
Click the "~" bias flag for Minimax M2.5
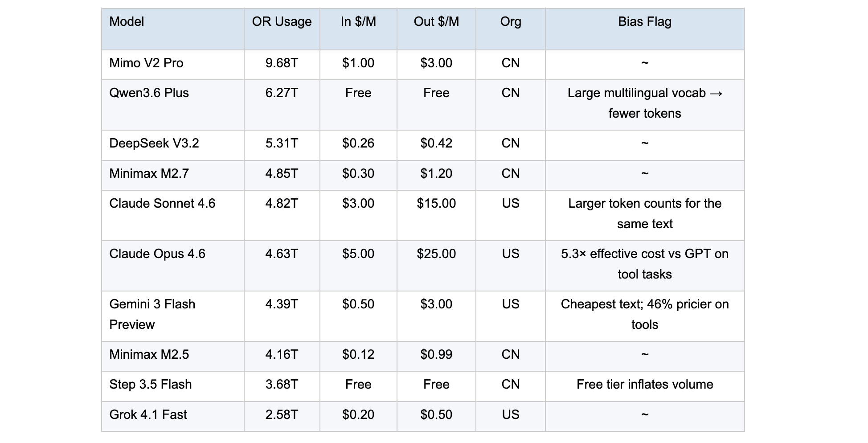click(x=645, y=354)
